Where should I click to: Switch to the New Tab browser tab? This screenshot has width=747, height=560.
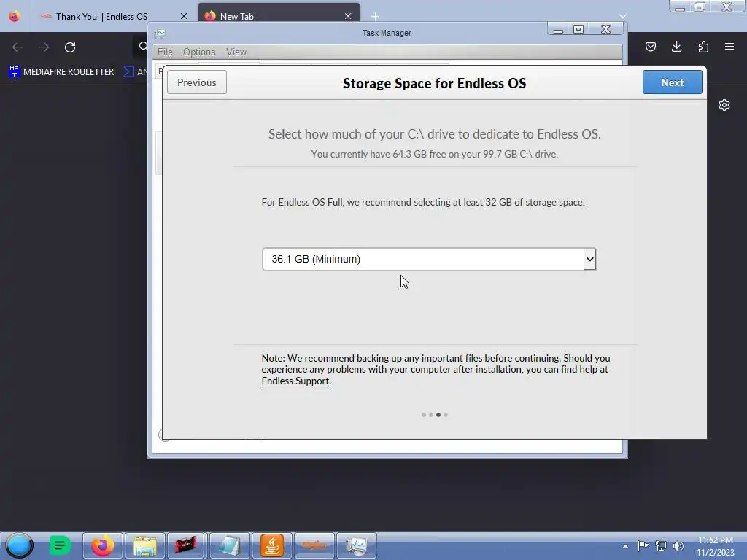279,16
